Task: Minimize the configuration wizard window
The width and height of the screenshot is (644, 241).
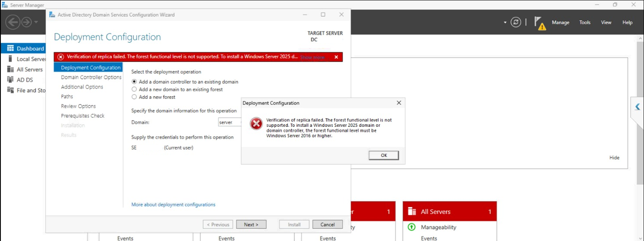Action: click(304, 14)
